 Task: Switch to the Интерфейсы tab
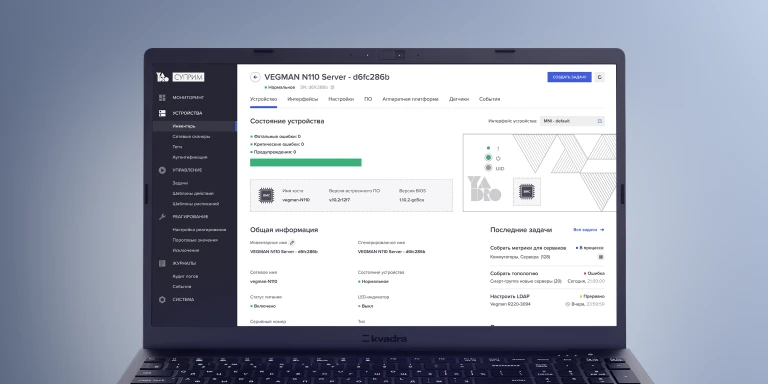[303, 99]
